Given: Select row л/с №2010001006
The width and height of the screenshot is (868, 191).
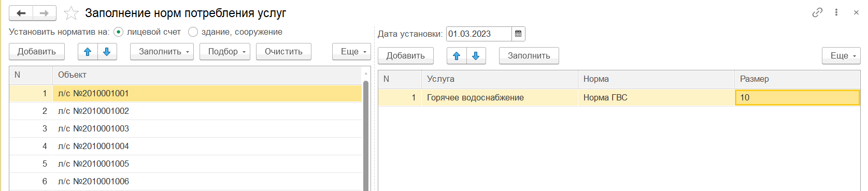Looking at the screenshot, I should [x=186, y=182].
